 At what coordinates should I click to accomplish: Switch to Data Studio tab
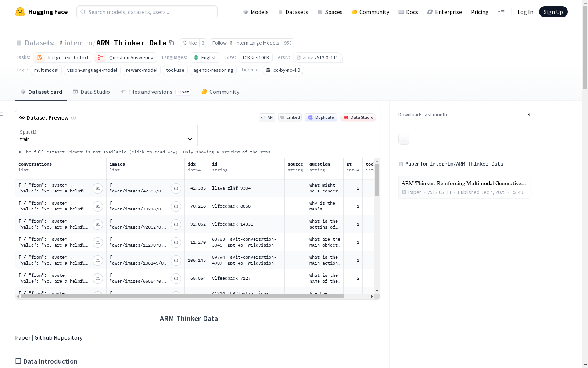(91, 92)
